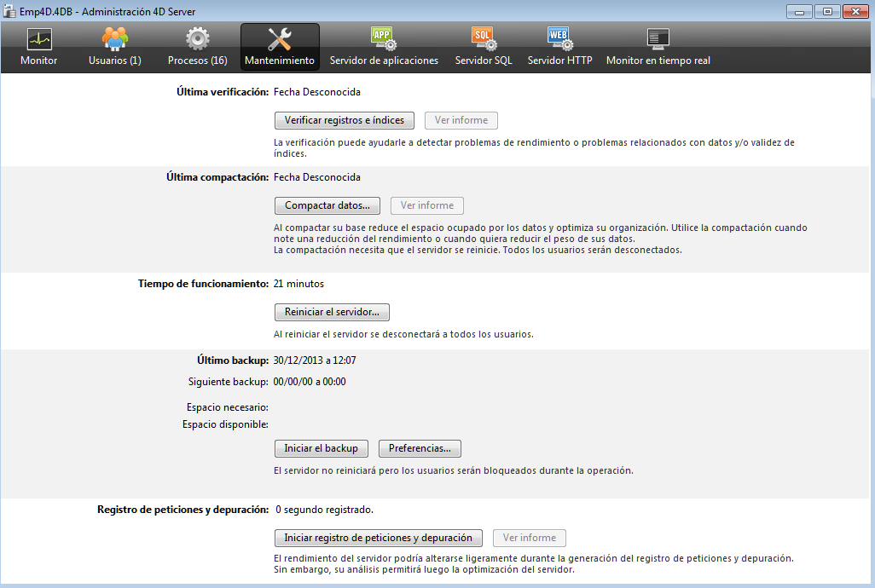Open the Procesos gear icon

[197, 38]
